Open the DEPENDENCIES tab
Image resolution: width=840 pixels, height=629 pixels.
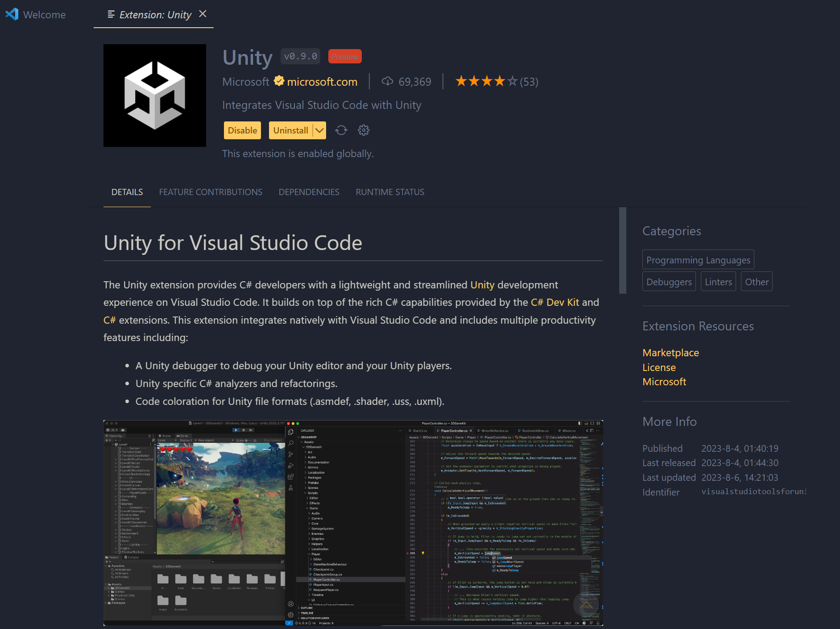point(309,192)
